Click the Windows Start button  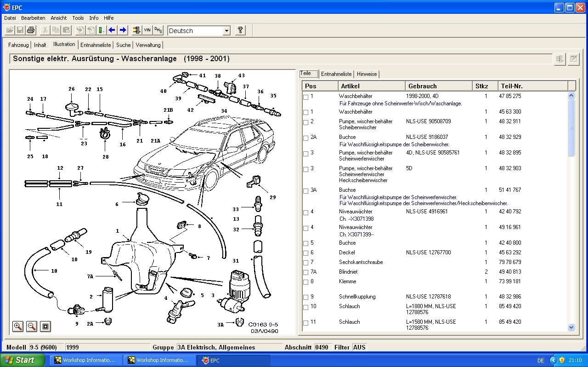[23, 360]
